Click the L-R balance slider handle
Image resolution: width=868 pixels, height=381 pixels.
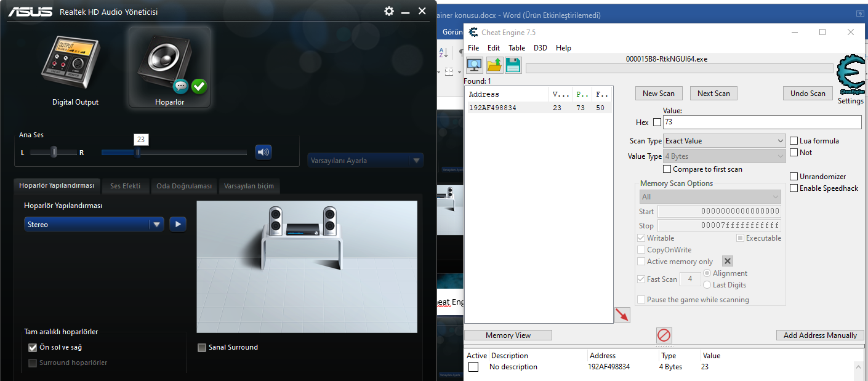[54, 152]
